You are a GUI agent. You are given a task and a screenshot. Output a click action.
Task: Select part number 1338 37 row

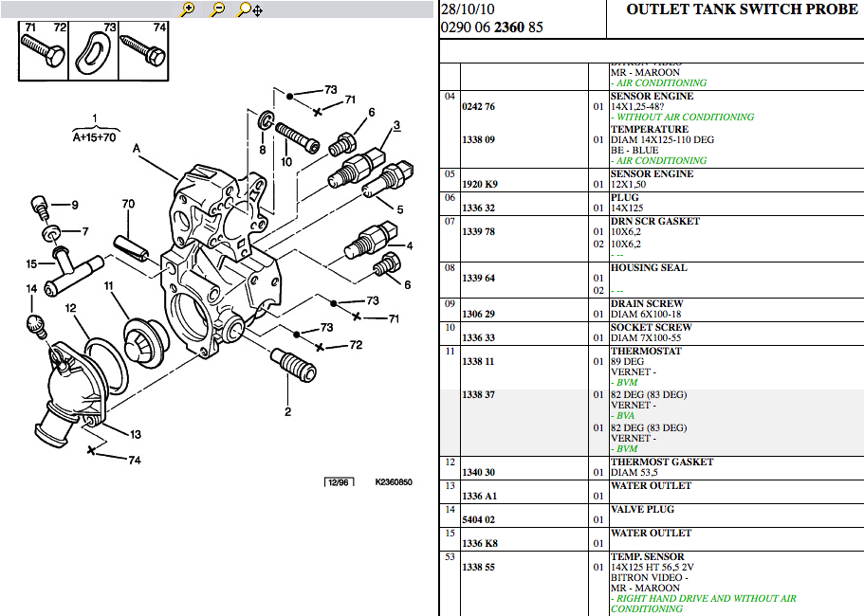click(x=652, y=423)
